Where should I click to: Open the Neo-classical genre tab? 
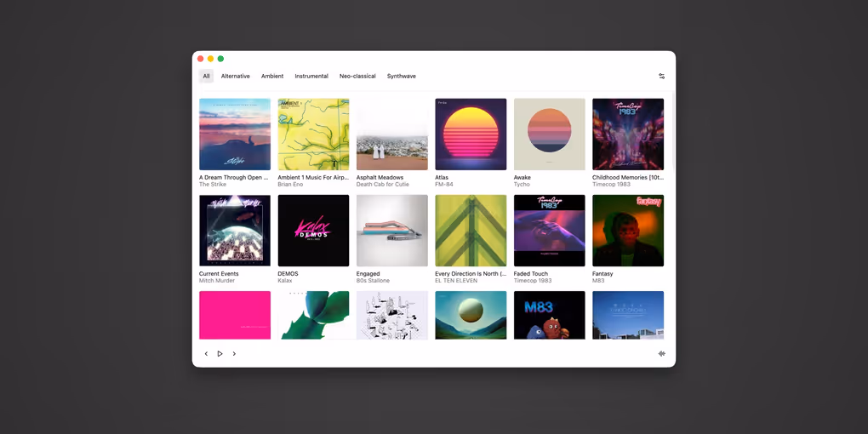click(357, 77)
